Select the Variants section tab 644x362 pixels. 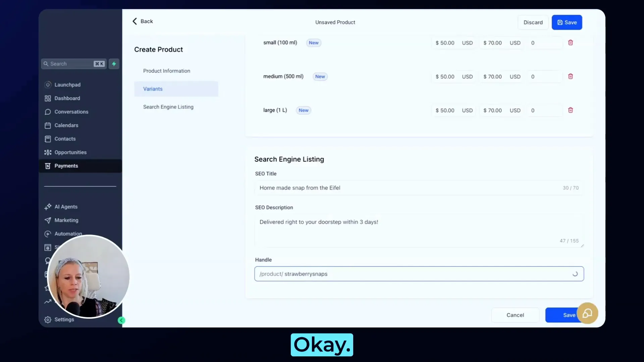(x=176, y=89)
